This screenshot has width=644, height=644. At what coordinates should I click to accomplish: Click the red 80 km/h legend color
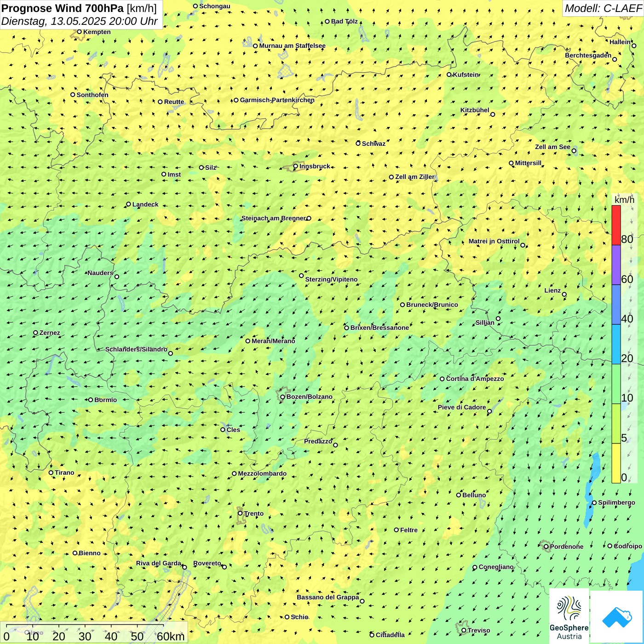[x=616, y=225]
